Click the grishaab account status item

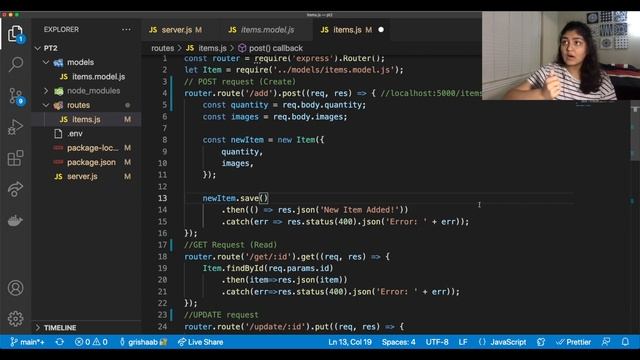tap(143, 342)
